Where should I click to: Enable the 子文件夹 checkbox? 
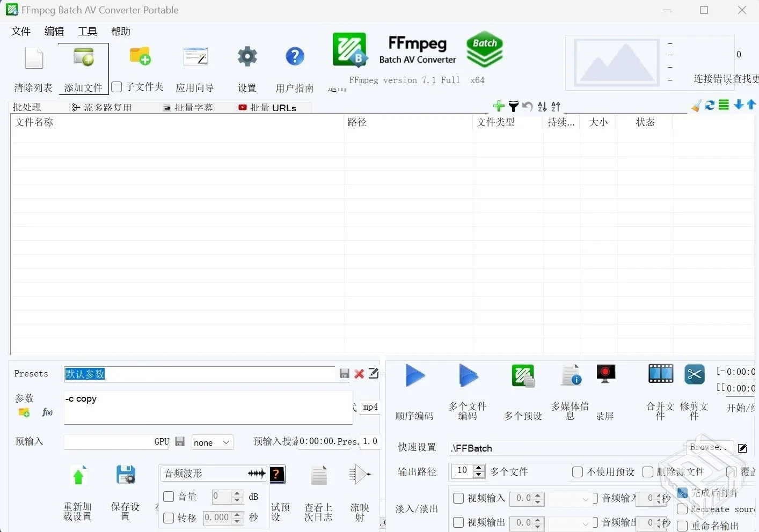click(116, 86)
